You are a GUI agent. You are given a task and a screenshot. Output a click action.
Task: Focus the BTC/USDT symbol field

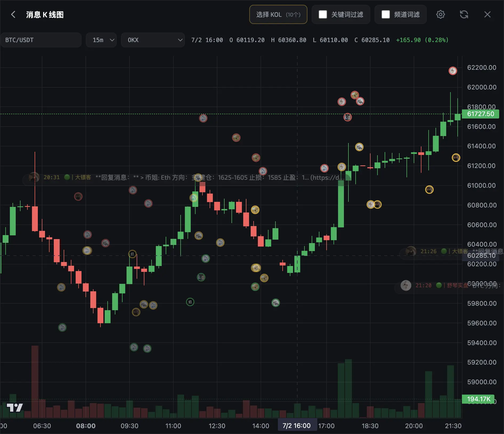41,40
